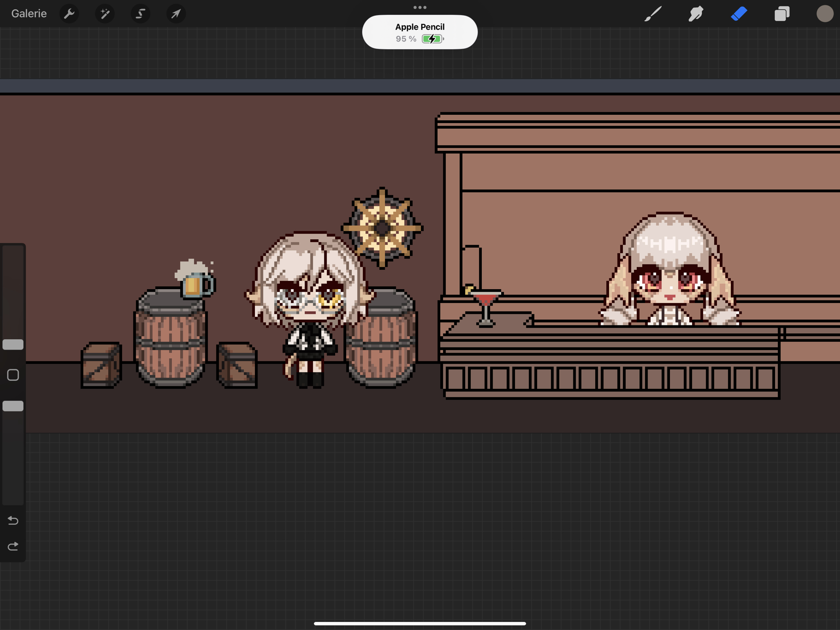
Task: Click the brush size slider handle
Action: pos(13,345)
